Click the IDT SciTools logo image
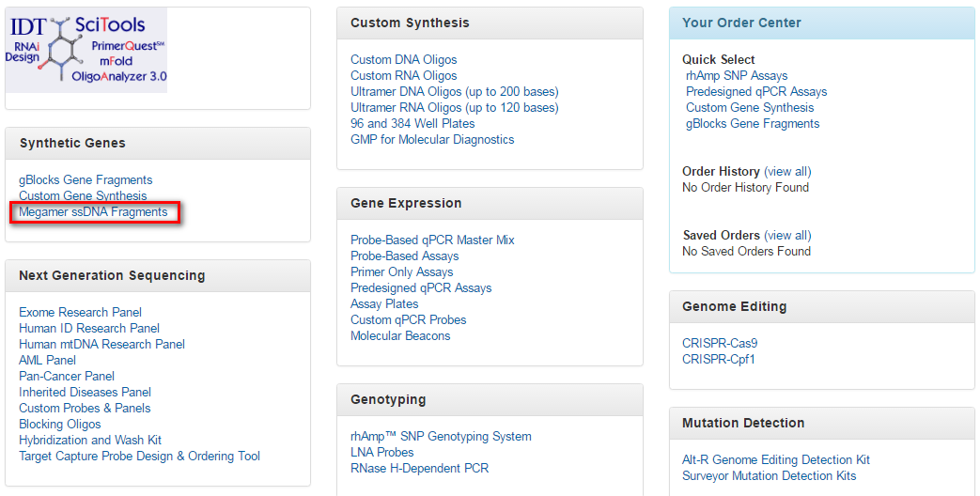The height and width of the screenshot is (496, 980). (86, 50)
